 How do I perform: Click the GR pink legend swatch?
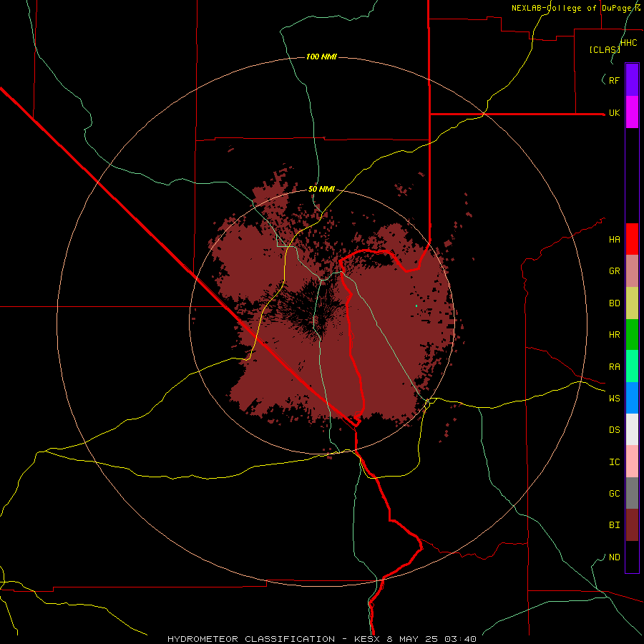coord(632,271)
